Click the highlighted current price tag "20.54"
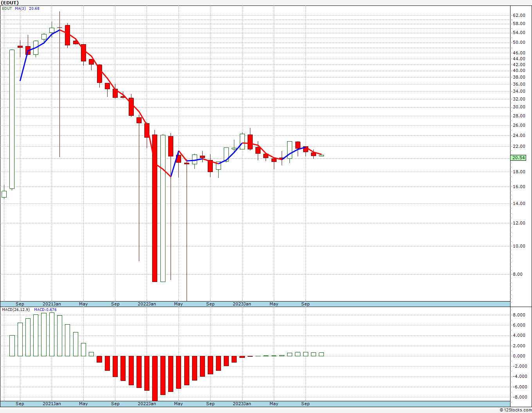Image resolution: width=532 pixels, height=413 pixels. tap(519, 158)
